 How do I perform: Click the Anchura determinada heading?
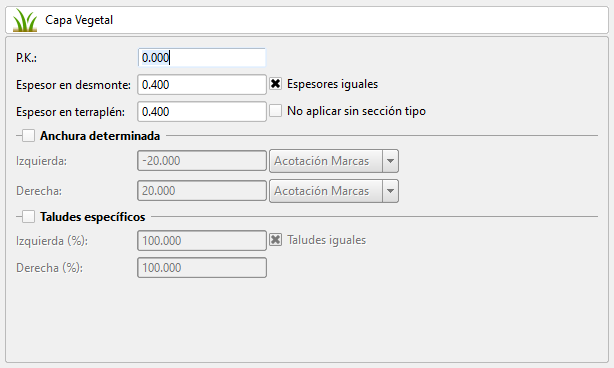(x=100, y=136)
